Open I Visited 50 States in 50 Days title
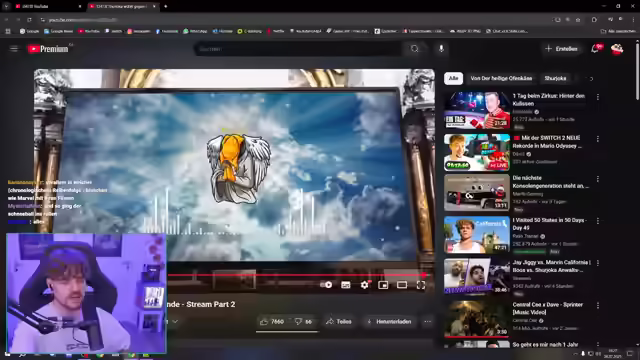This screenshot has height=360, width=640. [550, 224]
